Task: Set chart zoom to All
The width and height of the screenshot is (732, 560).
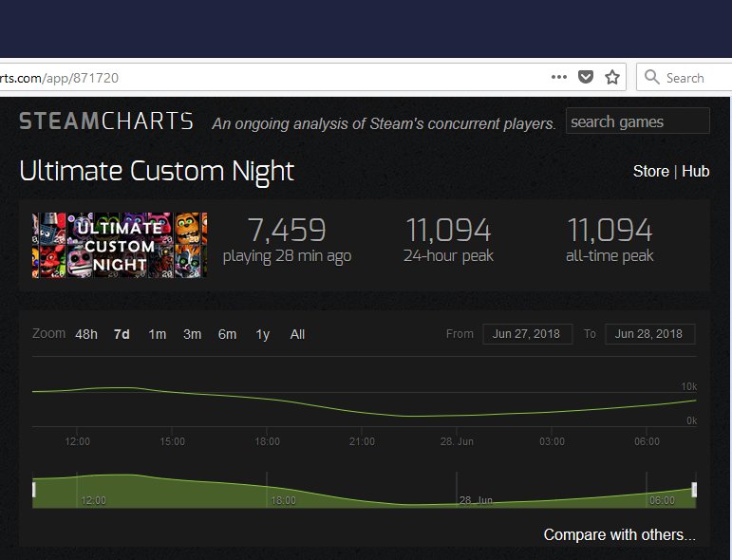Action: [297, 335]
